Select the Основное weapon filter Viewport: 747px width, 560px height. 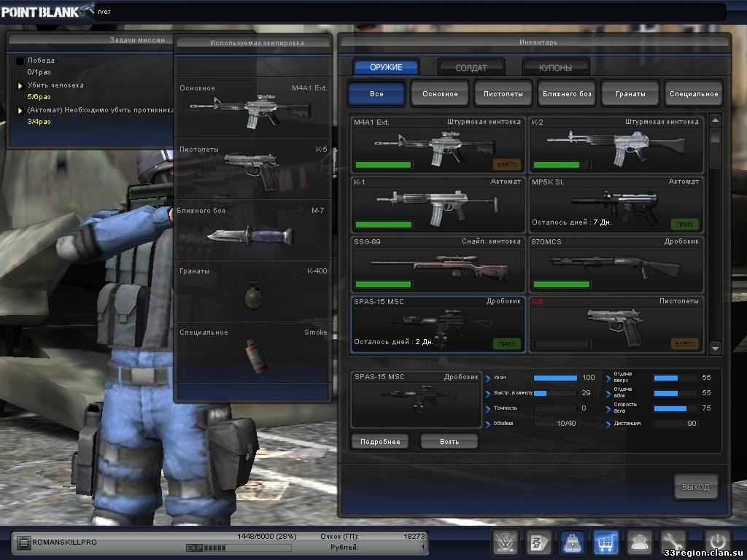pyautogui.click(x=440, y=93)
